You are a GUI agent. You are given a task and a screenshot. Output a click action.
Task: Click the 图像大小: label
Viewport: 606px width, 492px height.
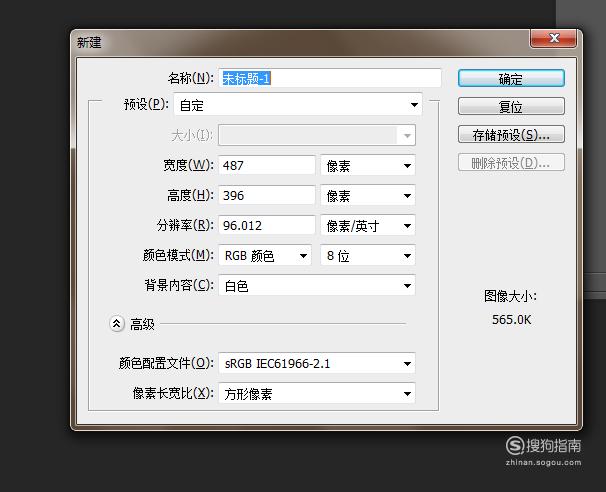(x=510, y=296)
